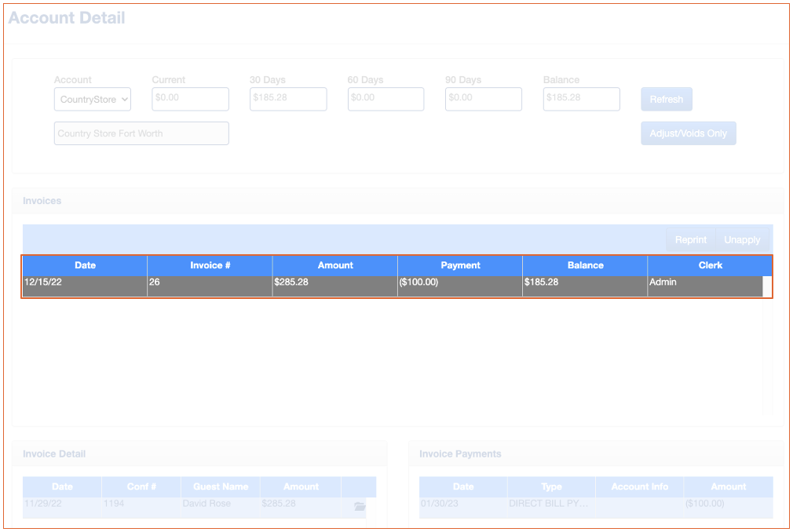793x532 pixels.
Task: Sort invoices by the Invoice # column
Action: point(210,265)
